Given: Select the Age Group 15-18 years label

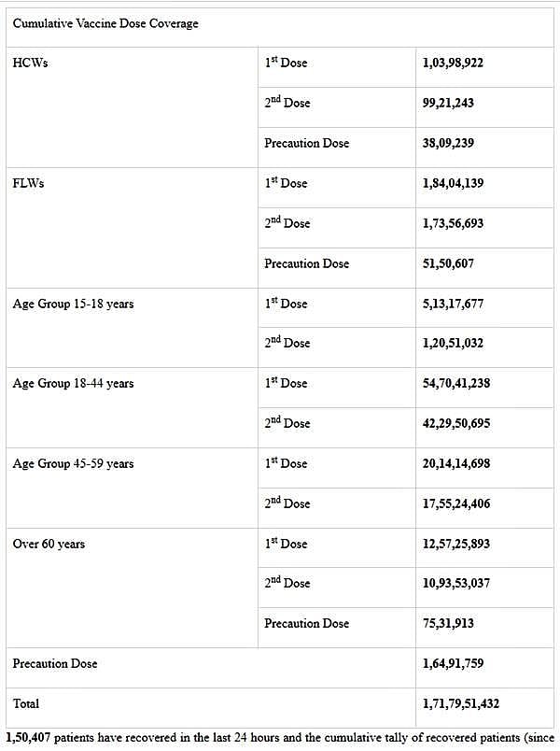Looking at the screenshot, I should (73, 304).
